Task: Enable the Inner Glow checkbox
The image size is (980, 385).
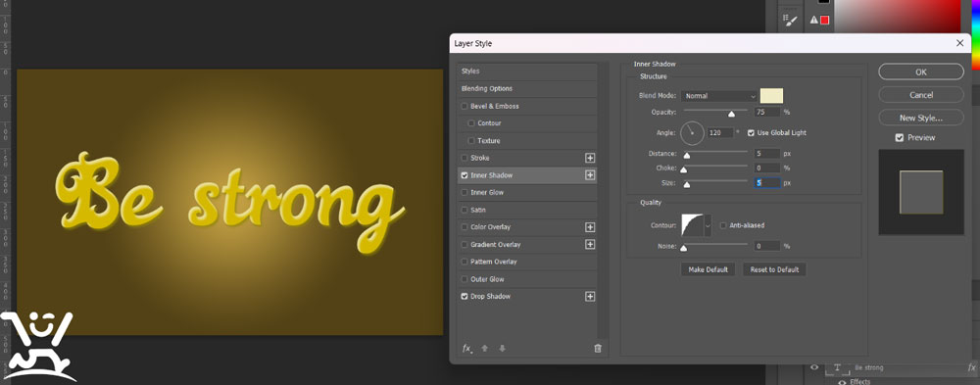Action: click(x=465, y=192)
